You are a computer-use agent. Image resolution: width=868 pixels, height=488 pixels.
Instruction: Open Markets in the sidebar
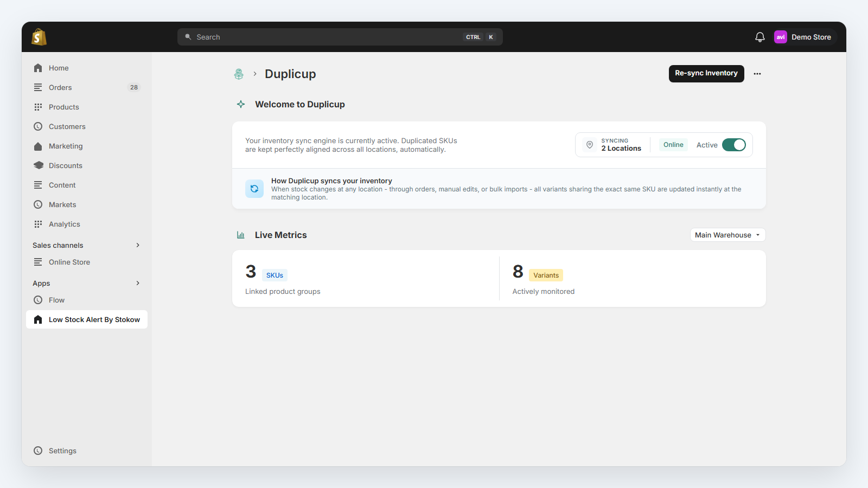(x=87, y=204)
